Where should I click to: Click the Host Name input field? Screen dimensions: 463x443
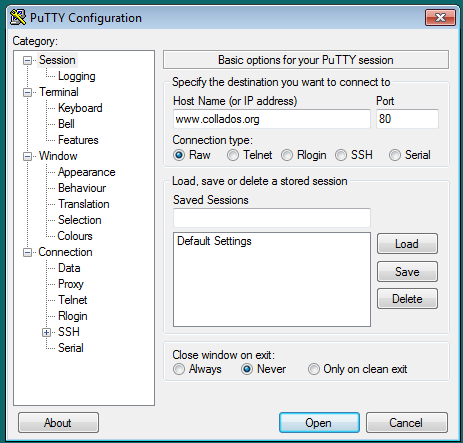coord(272,119)
